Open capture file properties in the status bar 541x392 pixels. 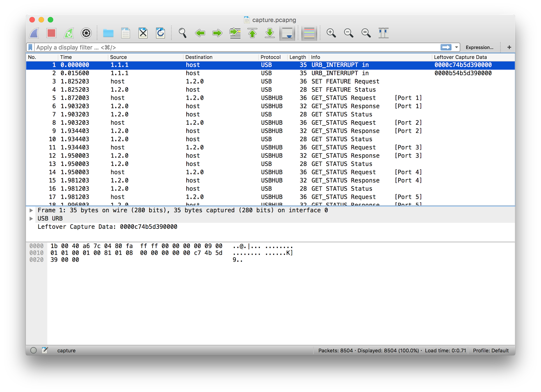(x=45, y=350)
